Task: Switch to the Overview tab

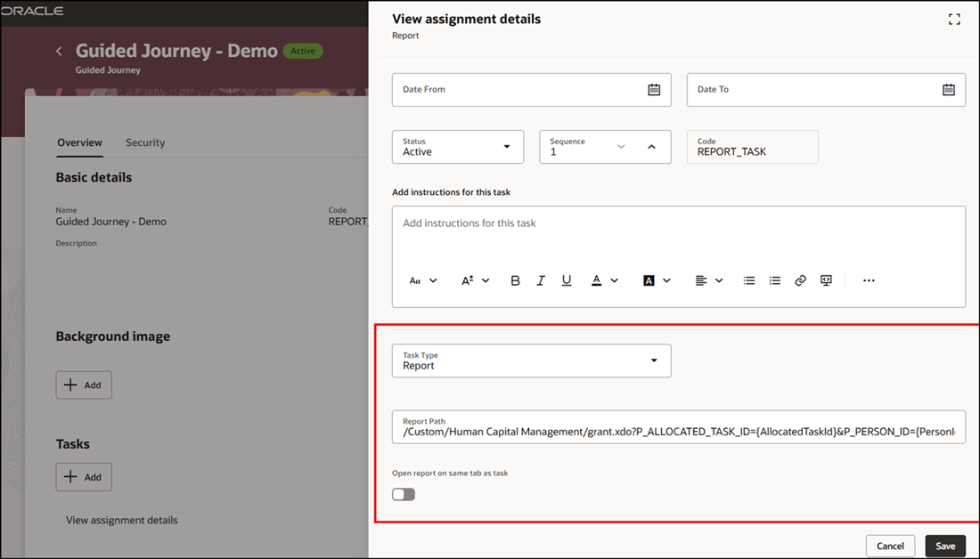Action: [79, 142]
